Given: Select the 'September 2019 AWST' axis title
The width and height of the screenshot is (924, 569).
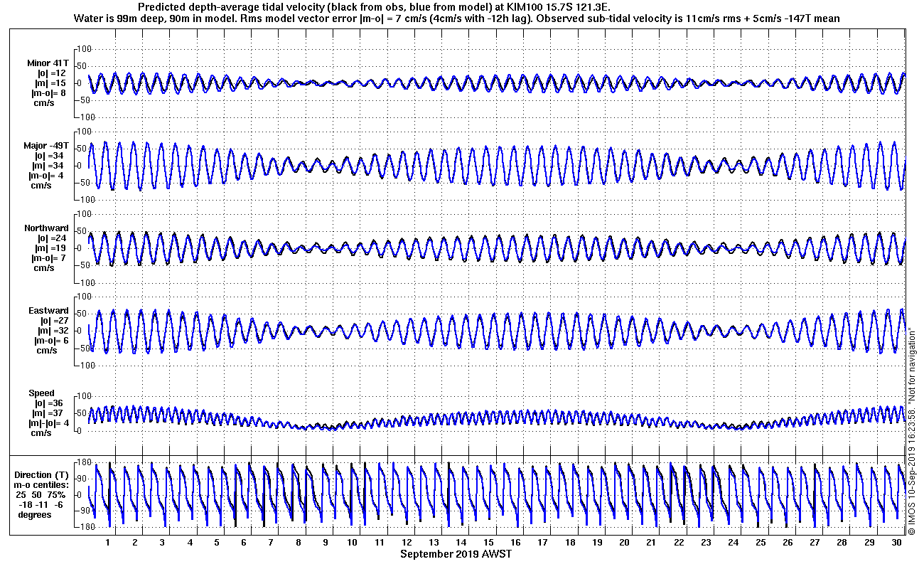Looking at the screenshot, I should [456, 553].
